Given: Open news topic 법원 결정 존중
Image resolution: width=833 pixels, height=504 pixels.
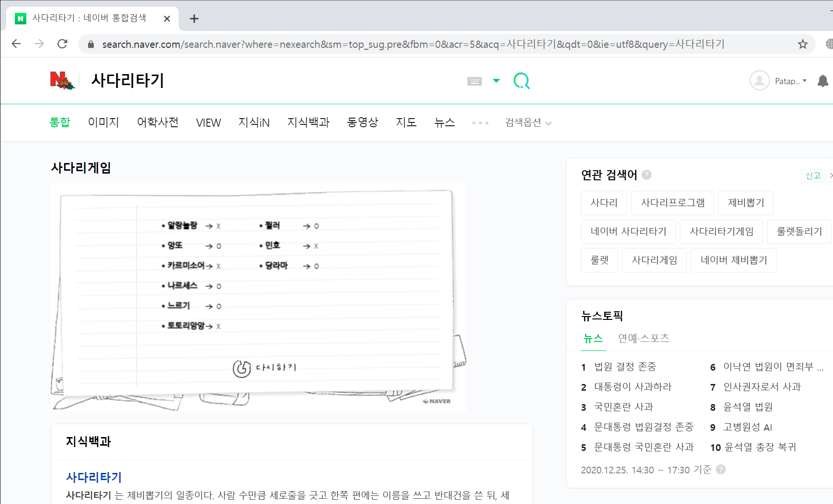Looking at the screenshot, I should click(625, 367).
